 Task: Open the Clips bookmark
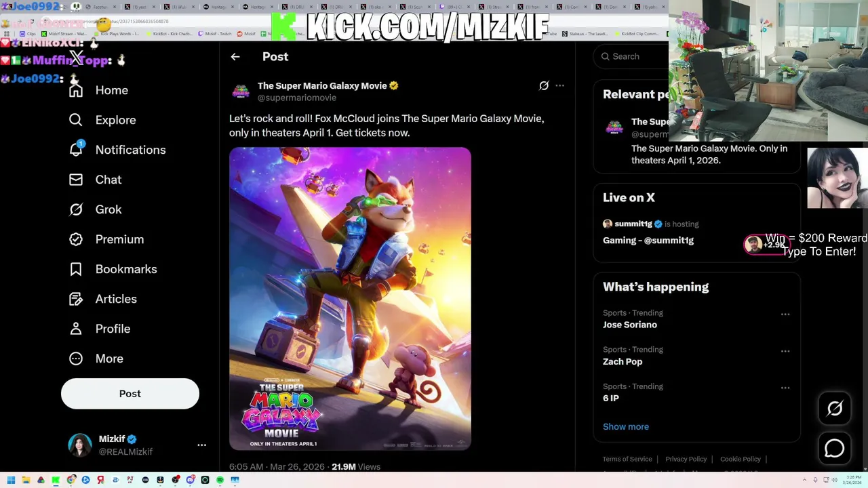pos(28,34)
